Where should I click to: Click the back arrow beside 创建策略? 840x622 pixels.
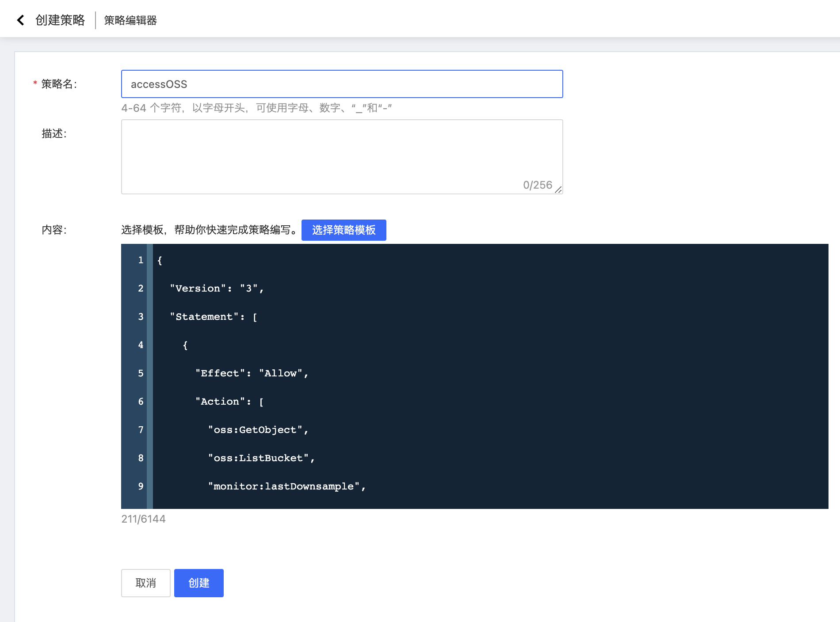point(21,19)
